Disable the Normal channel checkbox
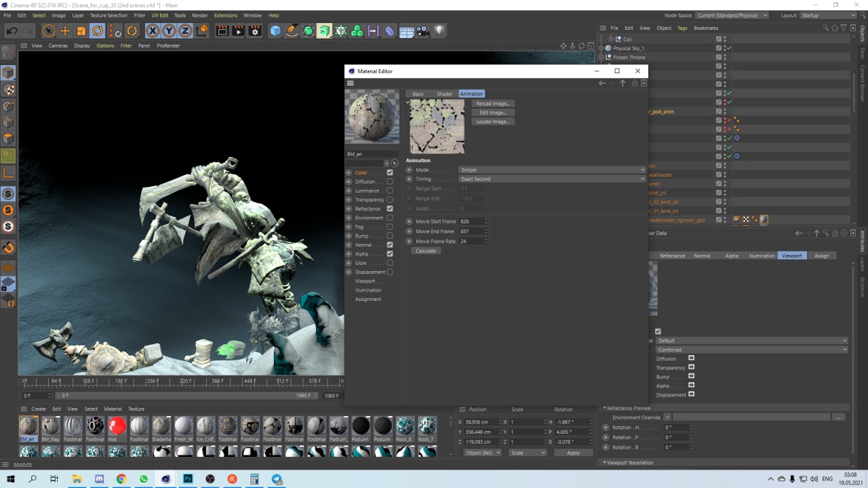868x488 pixels. point(390,245)
